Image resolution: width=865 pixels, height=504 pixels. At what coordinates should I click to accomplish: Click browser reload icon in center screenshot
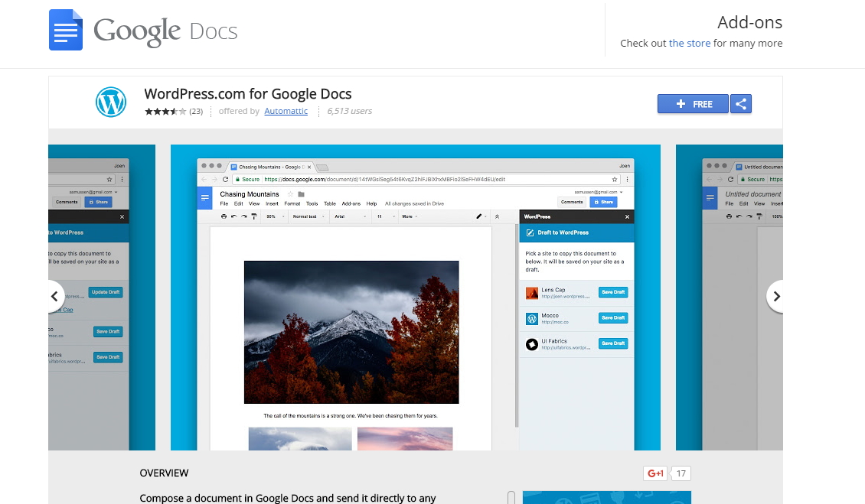coord(225,179)
